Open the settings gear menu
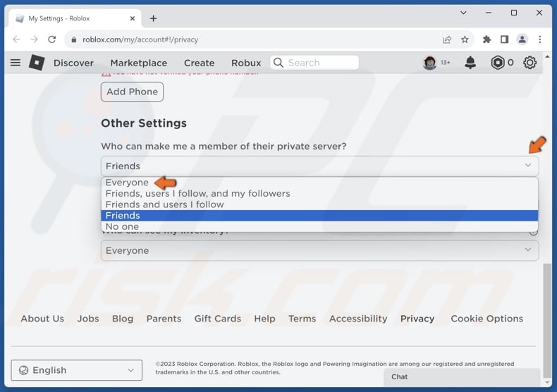557x392 pixels. click(530, 63)
